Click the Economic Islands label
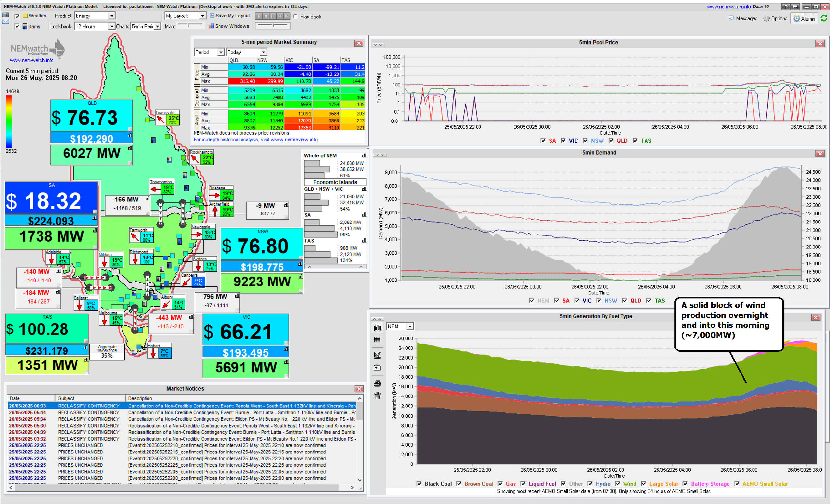Viewport: 830px width, 504px height. pyautogui.click(x=335, y=182)
